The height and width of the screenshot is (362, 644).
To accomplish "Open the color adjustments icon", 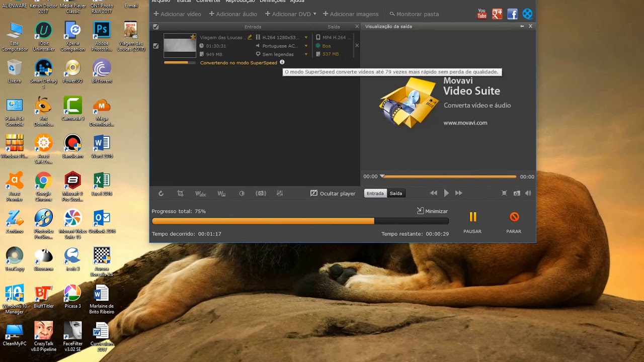I will [242, 194].
